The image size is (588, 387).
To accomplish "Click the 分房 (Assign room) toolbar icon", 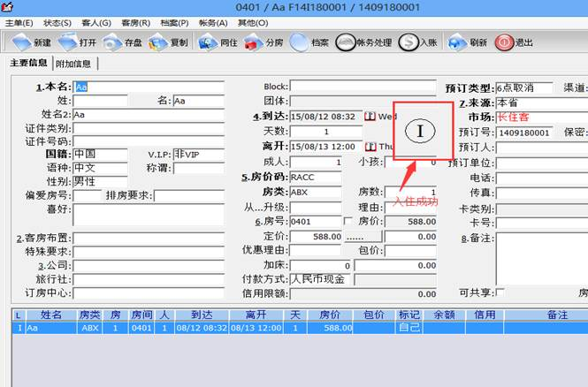I will click(253, 42).
